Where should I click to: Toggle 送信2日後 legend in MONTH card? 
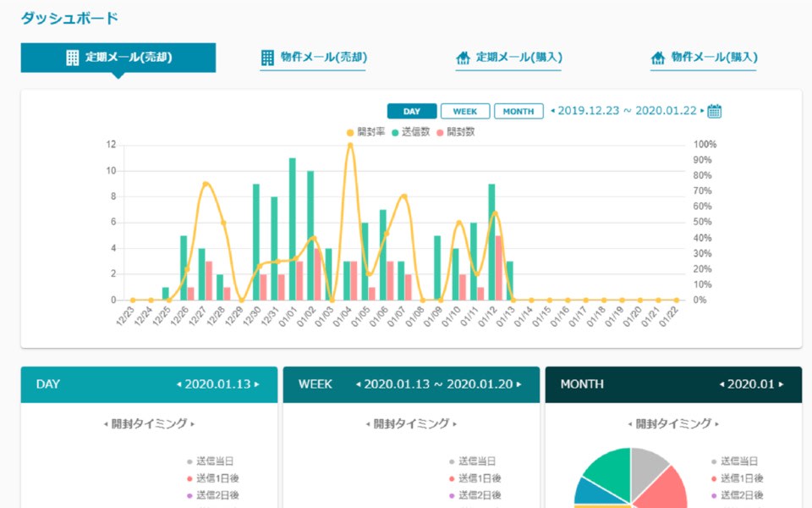pyautogui.click(x=737, y=495)
